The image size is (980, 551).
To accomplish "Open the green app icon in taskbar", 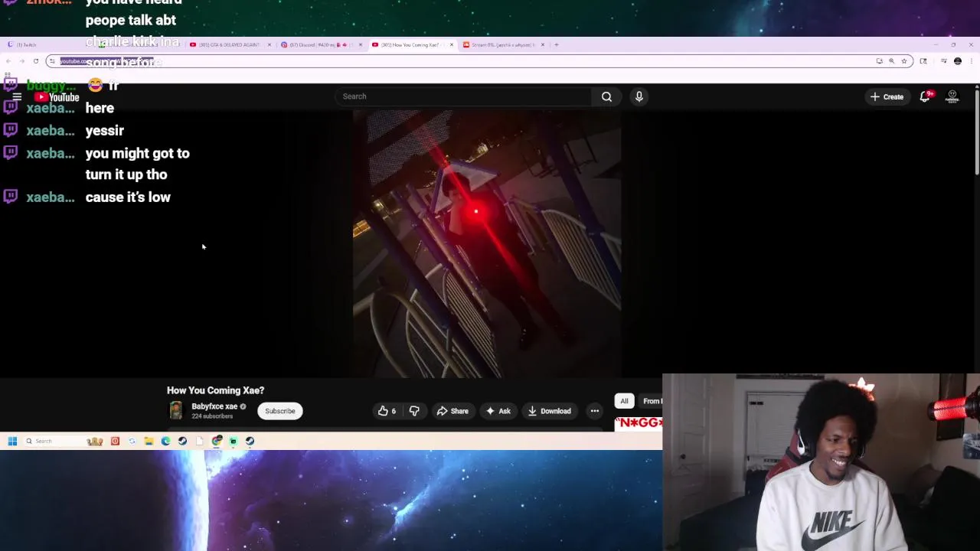I will point(233,441).
